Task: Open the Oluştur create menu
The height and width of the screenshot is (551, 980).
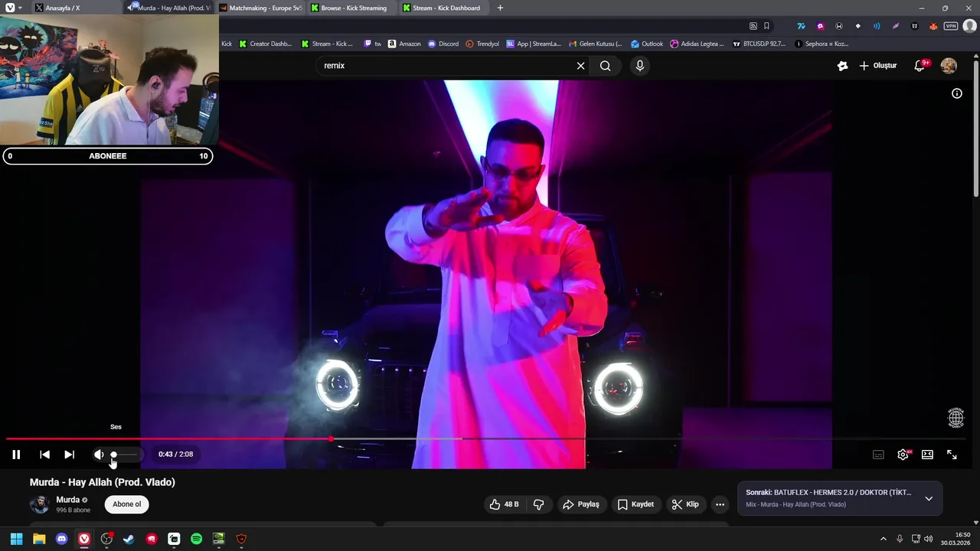Action: pos(877,66)
